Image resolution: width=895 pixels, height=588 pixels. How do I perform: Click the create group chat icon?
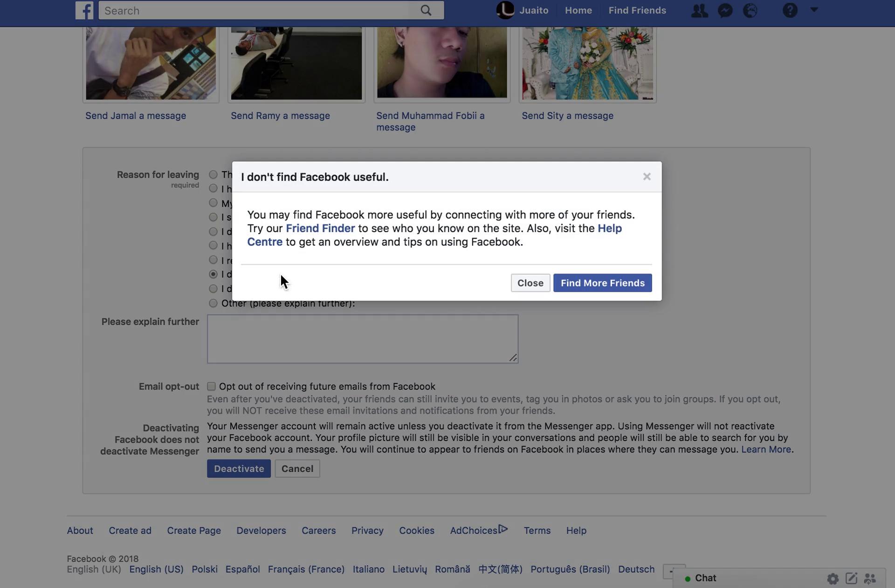pyautogui.click(x=870, y=579)
